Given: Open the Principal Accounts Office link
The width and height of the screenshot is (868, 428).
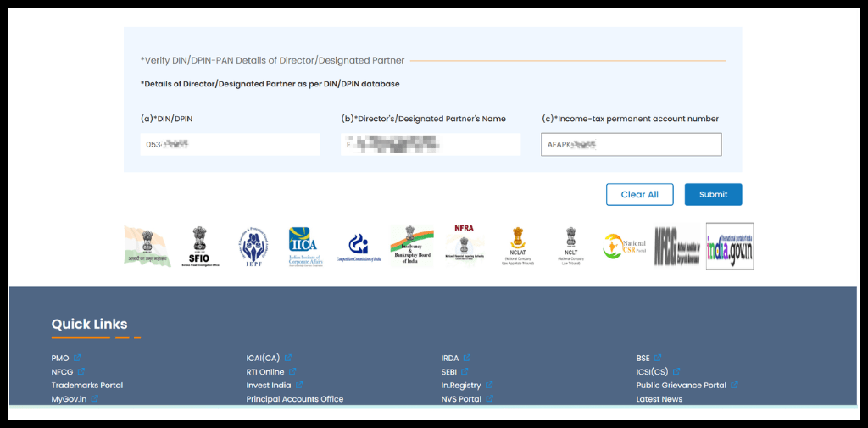Looking at the screenshot, I should click(x=295, y=399).
